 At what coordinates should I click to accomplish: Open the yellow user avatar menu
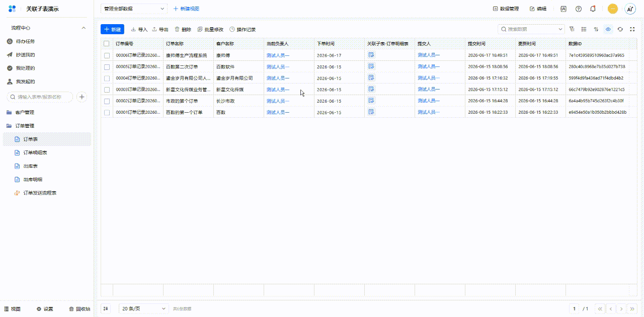click(613, 9)
